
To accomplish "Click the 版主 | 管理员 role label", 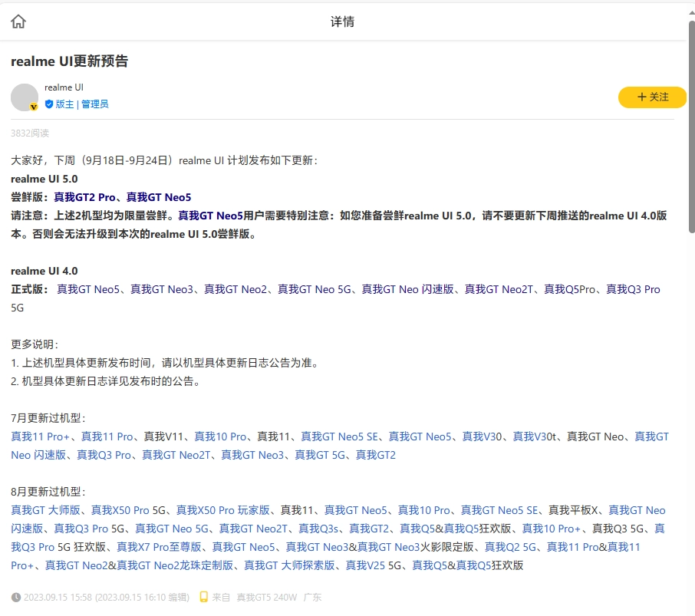I will (x=82, y=104).
